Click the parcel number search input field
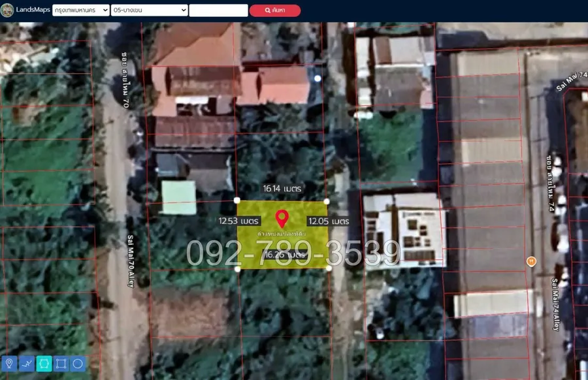The image size is (588, 380). point(218,10)
